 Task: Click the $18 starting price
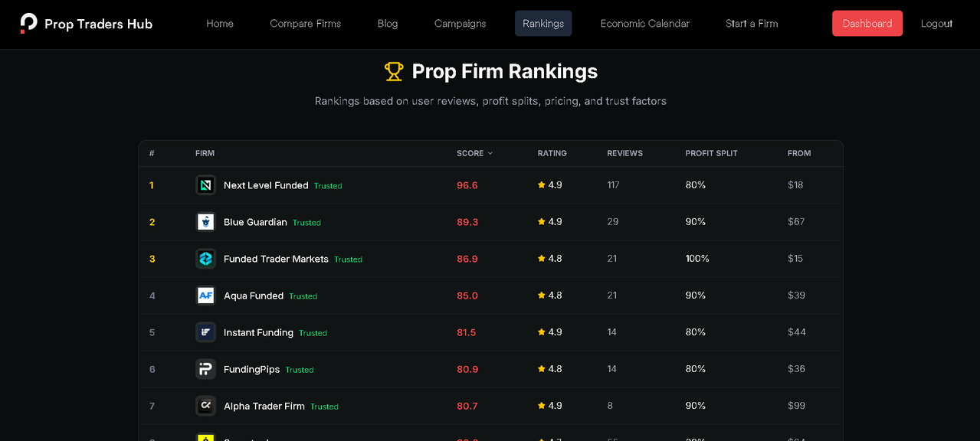795,185
